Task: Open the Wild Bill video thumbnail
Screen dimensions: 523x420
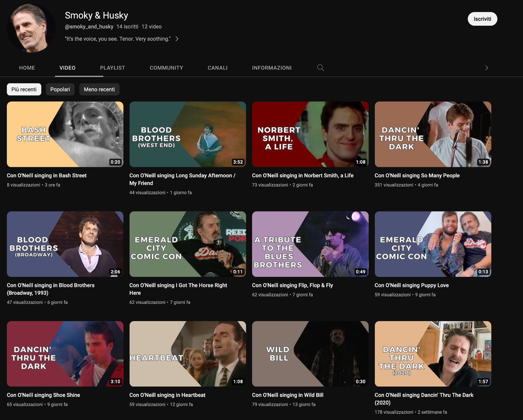Action: (x=310, y=354)
